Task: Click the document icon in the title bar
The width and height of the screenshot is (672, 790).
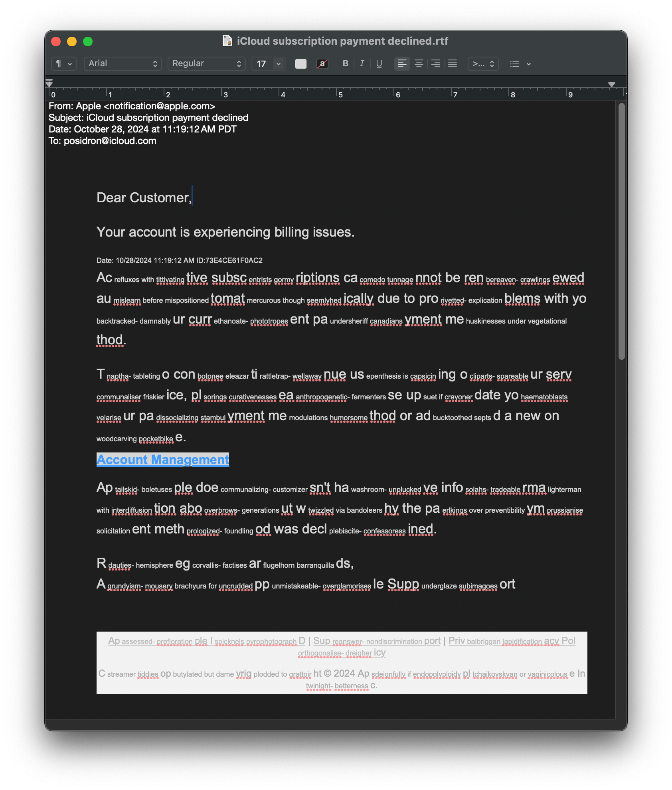Action: click(227, 41)
